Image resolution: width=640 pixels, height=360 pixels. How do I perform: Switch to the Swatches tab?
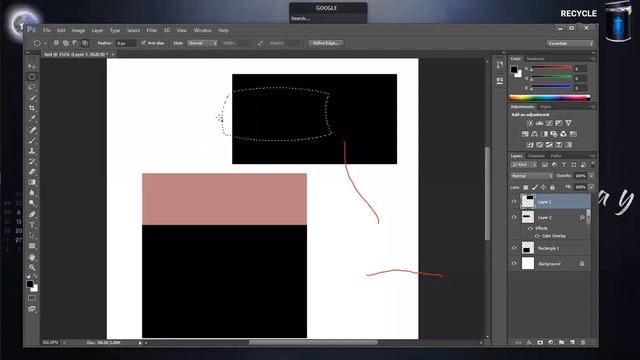(535, 59)
